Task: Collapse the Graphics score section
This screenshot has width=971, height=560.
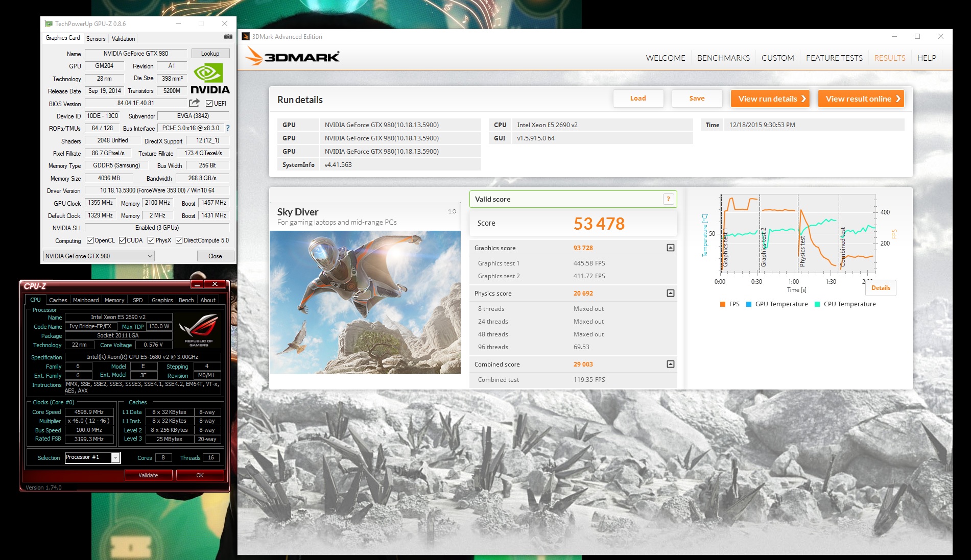Action: [671, 248]
